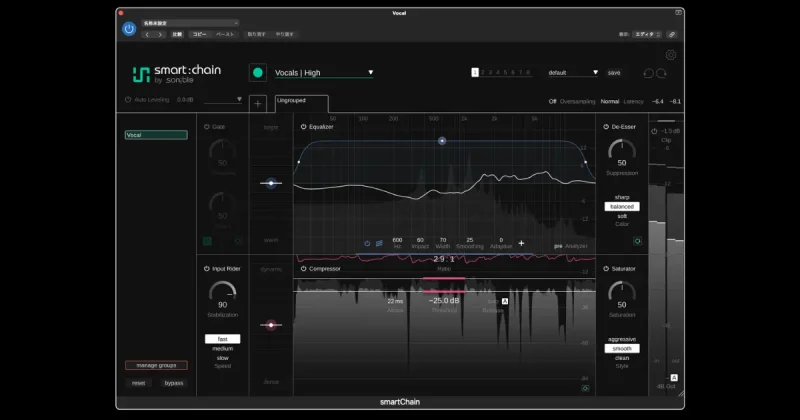Set Saturator style to aggressive
This screenshot has width=800, height=420.
coord(622,339)
